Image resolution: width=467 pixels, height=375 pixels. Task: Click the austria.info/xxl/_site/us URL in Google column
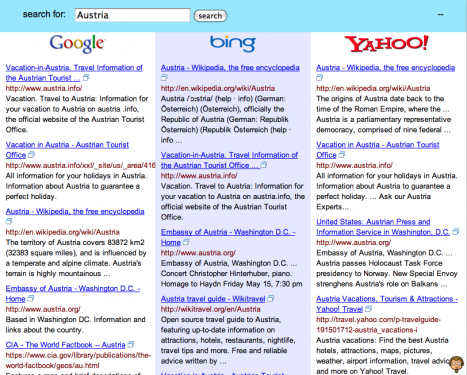pos(80,165)
